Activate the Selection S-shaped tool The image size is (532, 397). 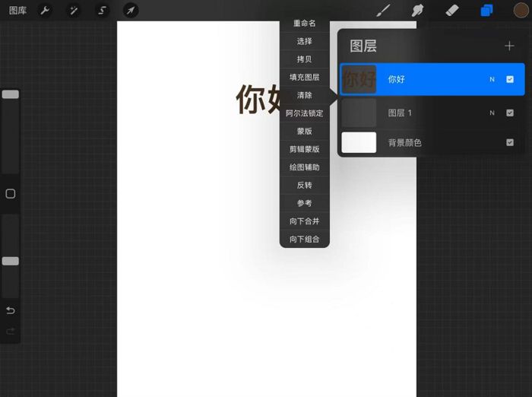click(x=102, y=11)
